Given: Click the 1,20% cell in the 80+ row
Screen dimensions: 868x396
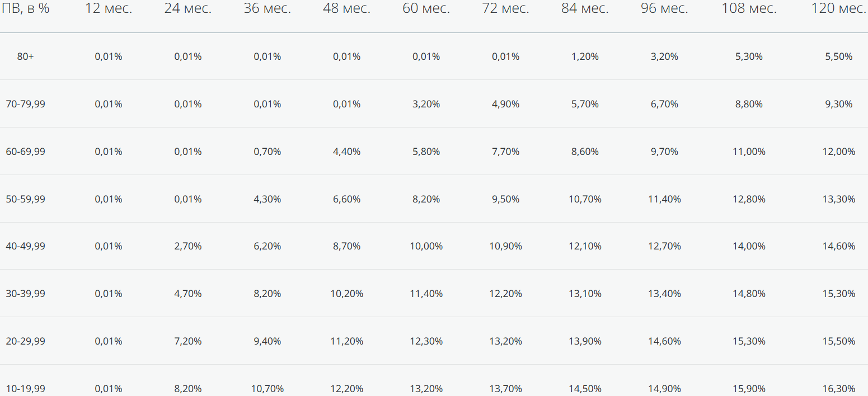Looking at the screenshot, I should (x=585, y=56).
